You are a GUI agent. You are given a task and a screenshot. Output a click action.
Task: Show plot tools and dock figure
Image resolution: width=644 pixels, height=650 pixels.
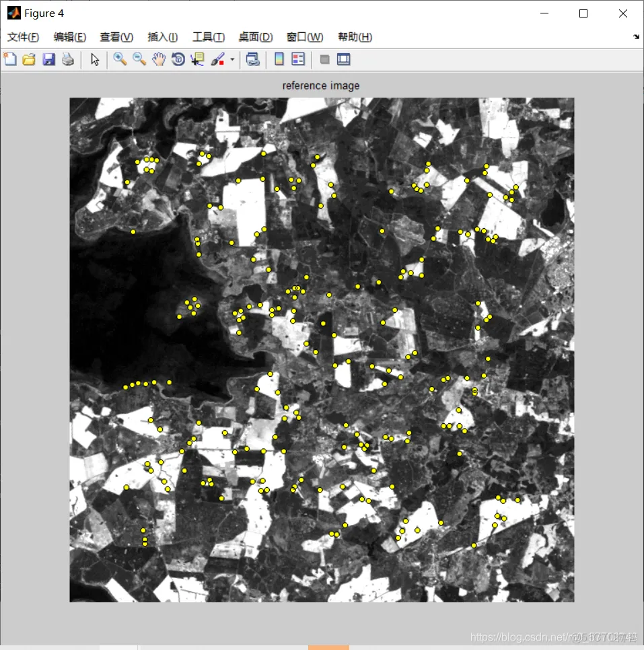click(344, 59)
